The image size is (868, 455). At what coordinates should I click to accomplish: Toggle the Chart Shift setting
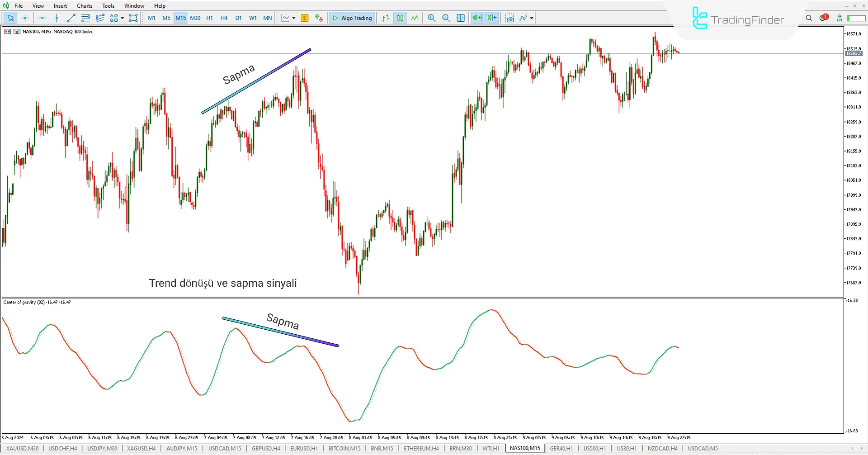coord(492,18)
